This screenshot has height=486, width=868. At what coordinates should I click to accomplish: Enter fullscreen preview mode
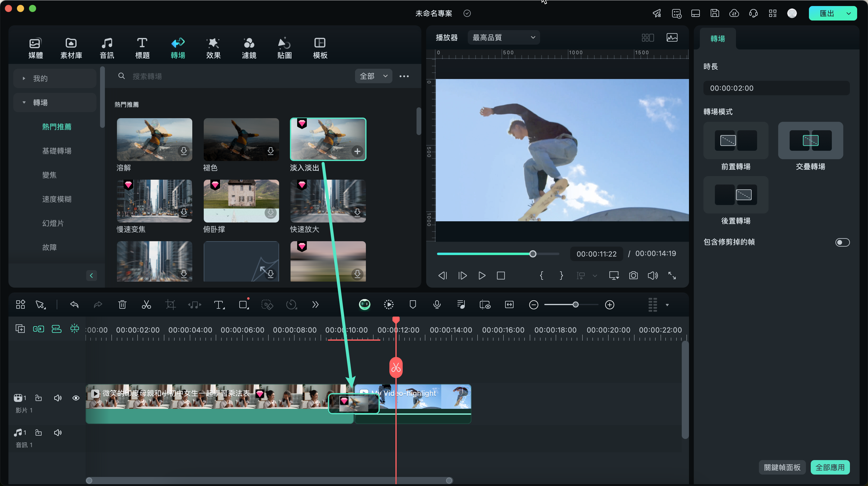tap(672, 276)
